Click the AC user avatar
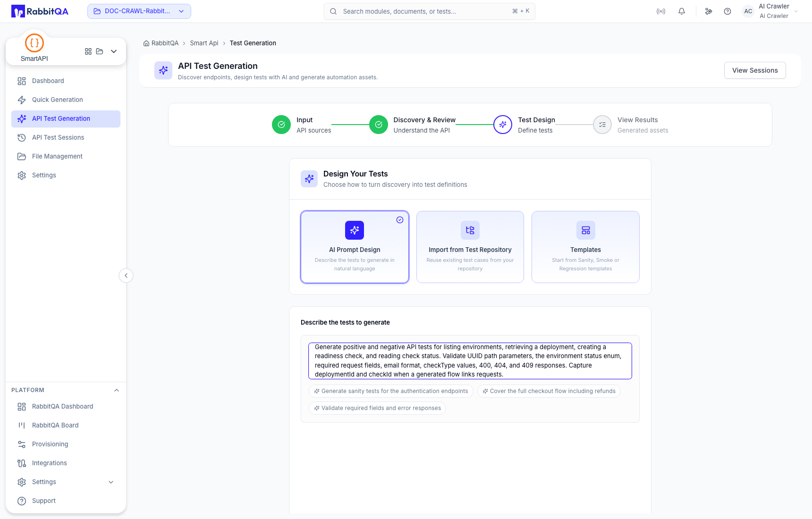This screenshot has height=519, width=812. pyautogui.click(x=748, y=11)
